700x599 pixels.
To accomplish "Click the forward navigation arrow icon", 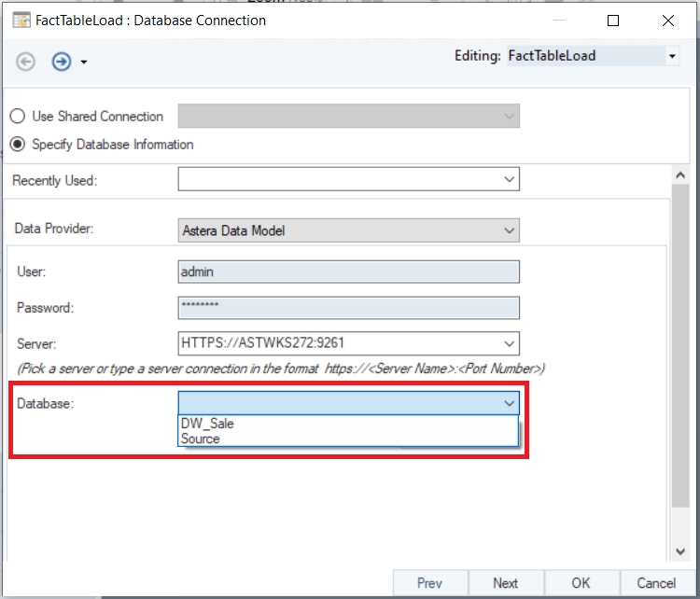I will (x=62, y=62).
